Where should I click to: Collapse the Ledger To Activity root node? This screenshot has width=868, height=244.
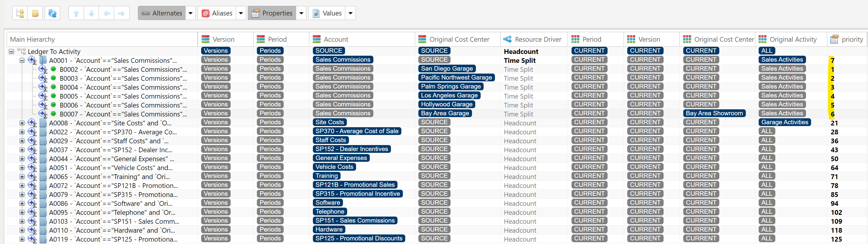[11, 52]
